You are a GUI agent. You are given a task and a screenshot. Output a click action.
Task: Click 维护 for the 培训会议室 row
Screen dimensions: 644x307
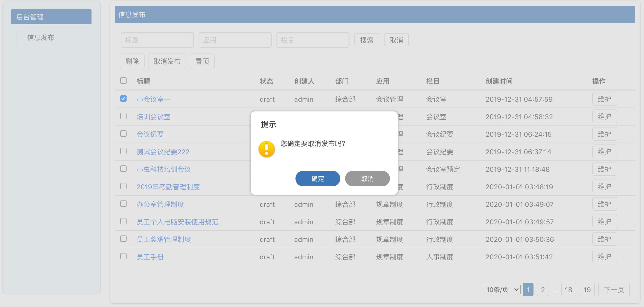604,117
